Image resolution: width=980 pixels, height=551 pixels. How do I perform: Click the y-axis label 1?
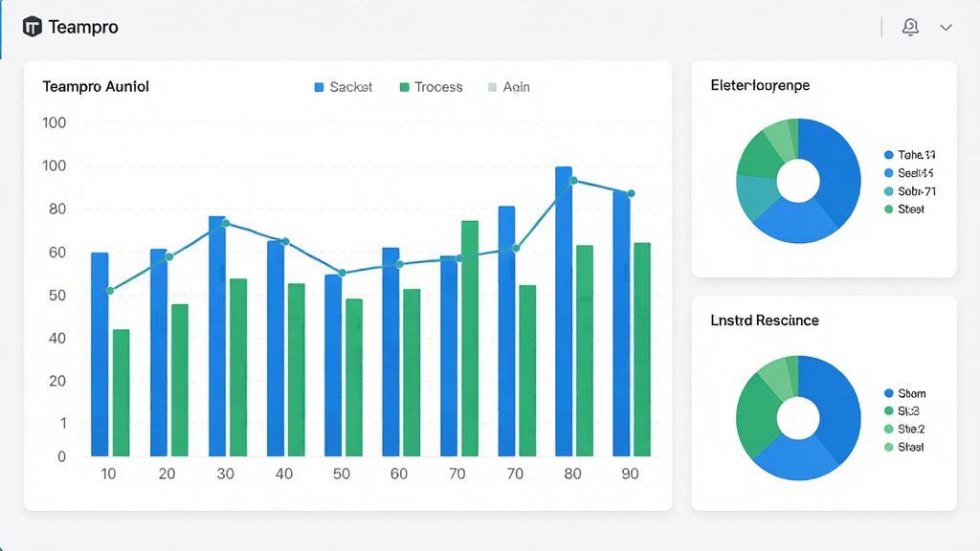click(x=63, y=424)
